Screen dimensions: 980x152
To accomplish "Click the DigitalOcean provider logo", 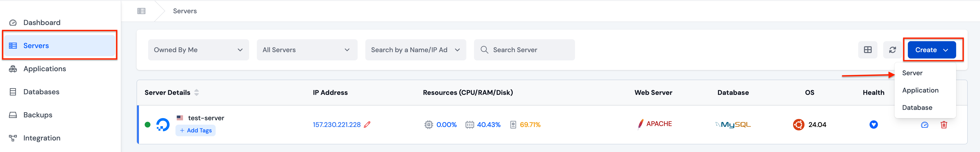I will (x=163, y=124).
